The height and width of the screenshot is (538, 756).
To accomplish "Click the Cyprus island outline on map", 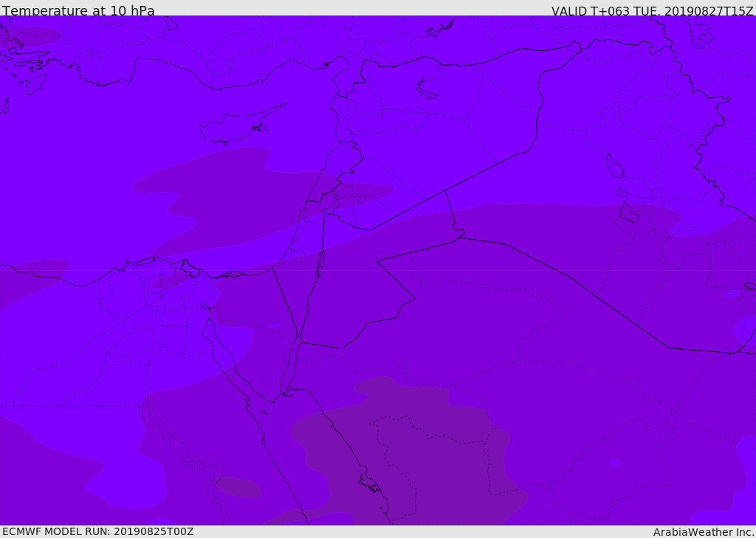I will [242, 125].
